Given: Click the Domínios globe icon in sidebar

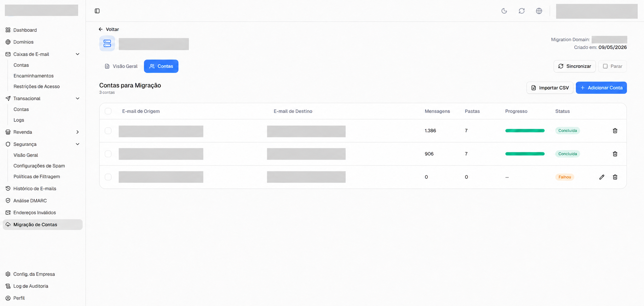Looking at the screenshot, I should point(8,42).
